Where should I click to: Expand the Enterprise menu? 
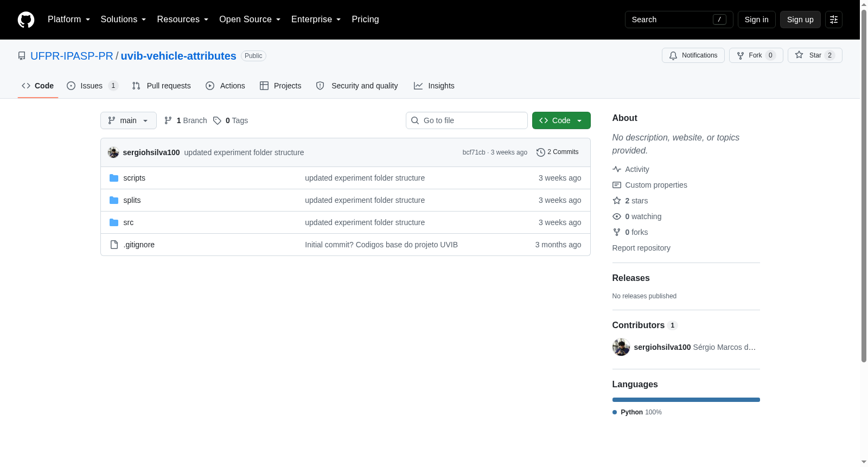click(x=316, y=20)
